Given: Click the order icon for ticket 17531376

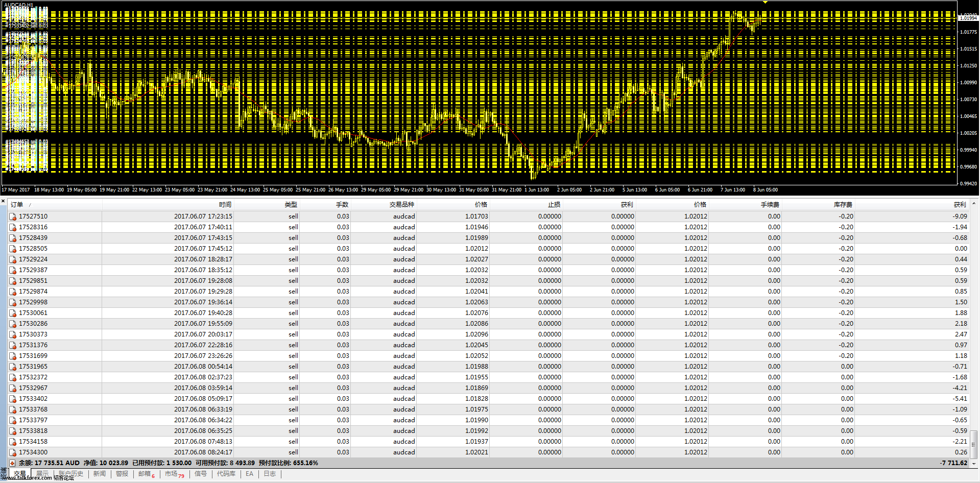Looking at the screenshot, I should tap(13, 345).
